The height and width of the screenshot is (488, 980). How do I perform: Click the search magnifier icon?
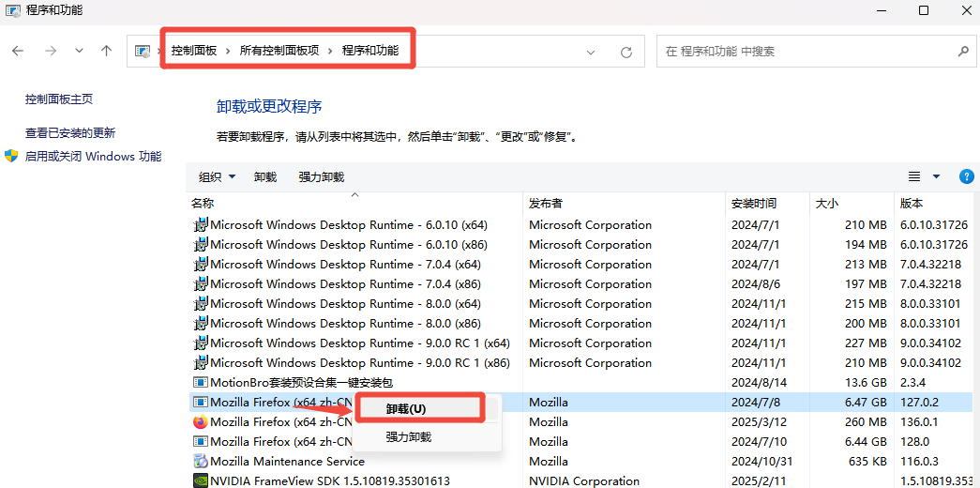[x=963, y=52]
